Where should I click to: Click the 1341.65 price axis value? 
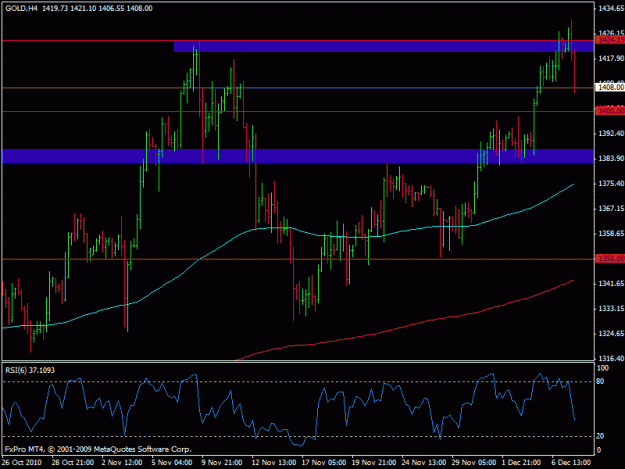click(x=611, y=283)
